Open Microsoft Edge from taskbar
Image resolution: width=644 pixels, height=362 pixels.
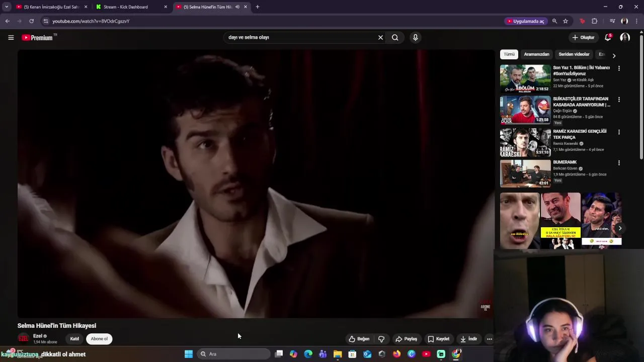click(x=308, y=354)
